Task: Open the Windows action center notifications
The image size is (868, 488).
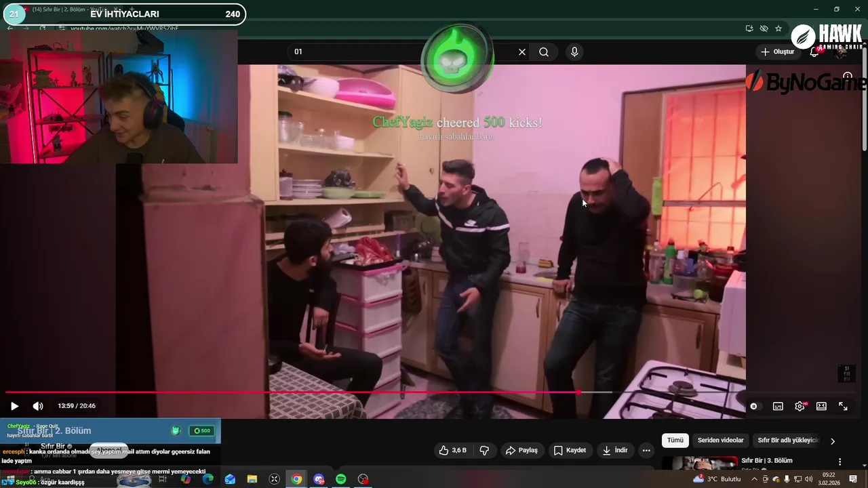Action: tap(853, 479)
